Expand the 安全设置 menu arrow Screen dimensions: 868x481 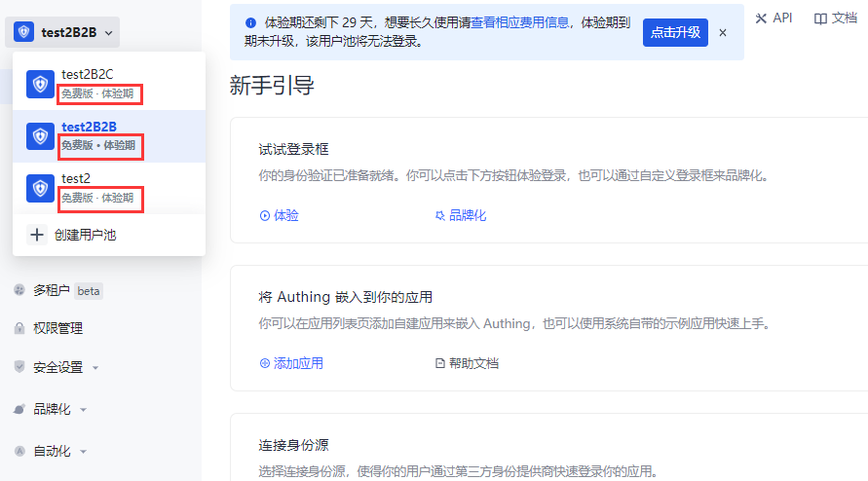(95, 368)
